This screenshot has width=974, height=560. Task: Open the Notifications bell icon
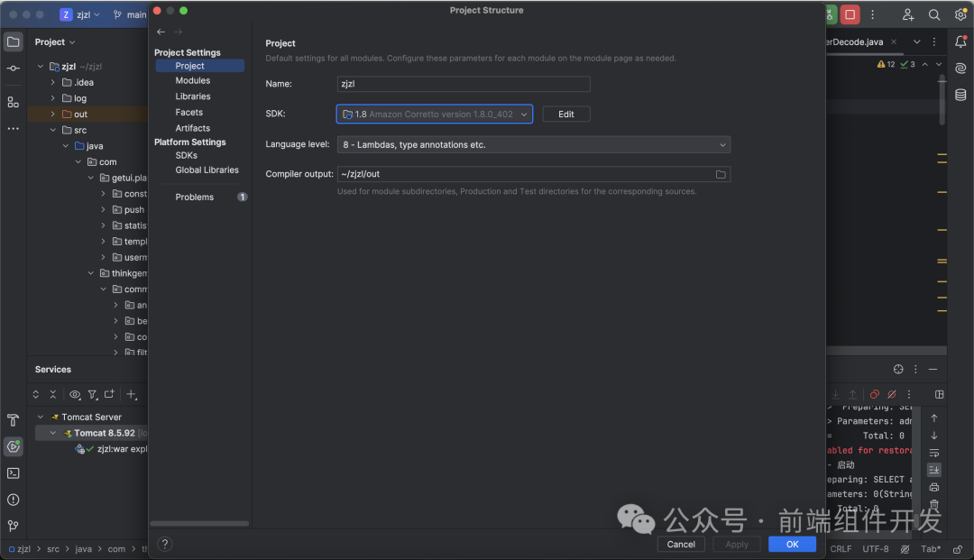(x=960, y=41)
